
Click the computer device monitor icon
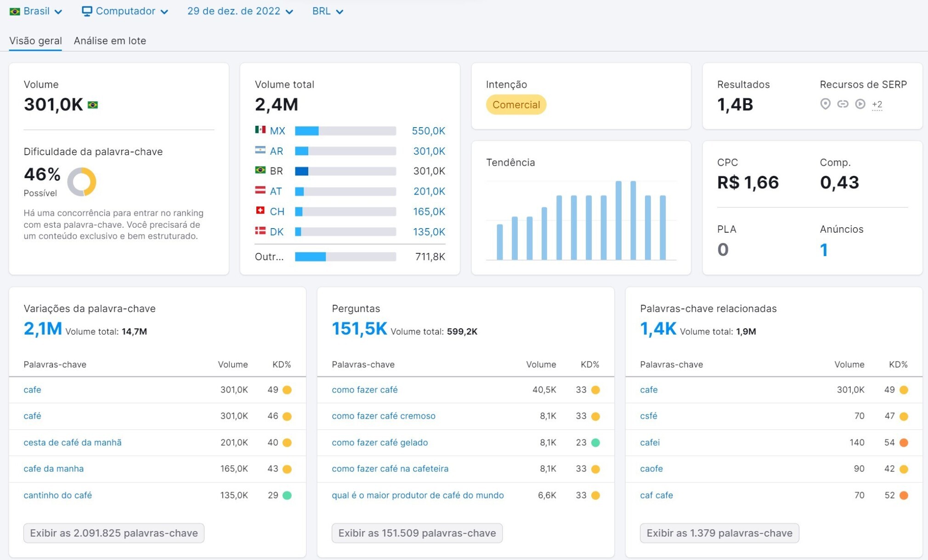point(86,11)
